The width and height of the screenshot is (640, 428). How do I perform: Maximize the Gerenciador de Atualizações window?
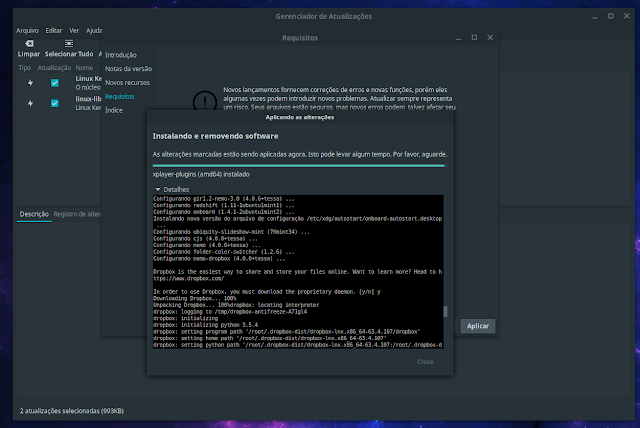click(611, 16)
